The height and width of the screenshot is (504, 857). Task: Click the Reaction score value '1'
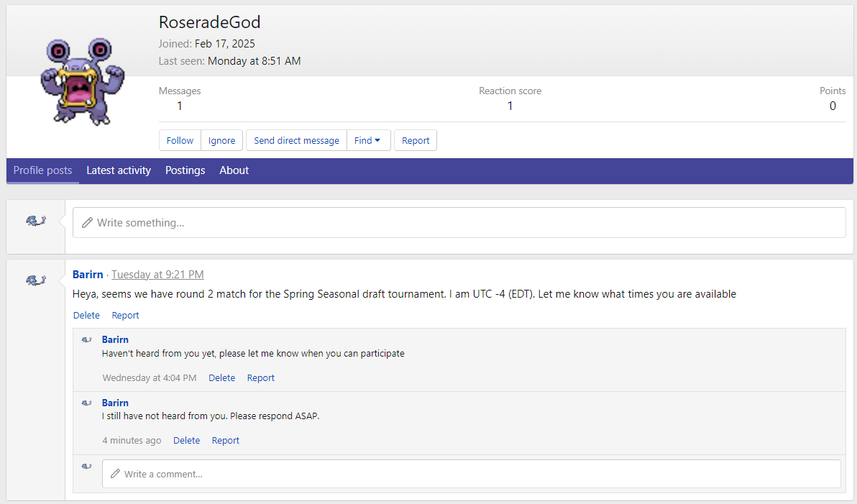[x=510, y=106]
